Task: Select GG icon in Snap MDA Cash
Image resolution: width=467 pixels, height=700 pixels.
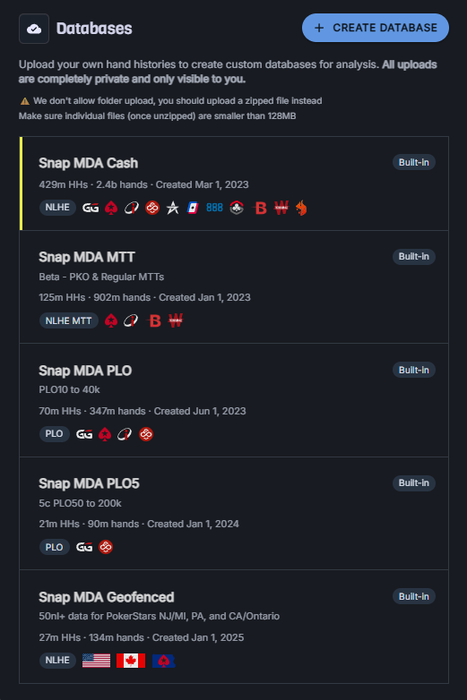Action: pyautogui.click(x=91, y=208)
